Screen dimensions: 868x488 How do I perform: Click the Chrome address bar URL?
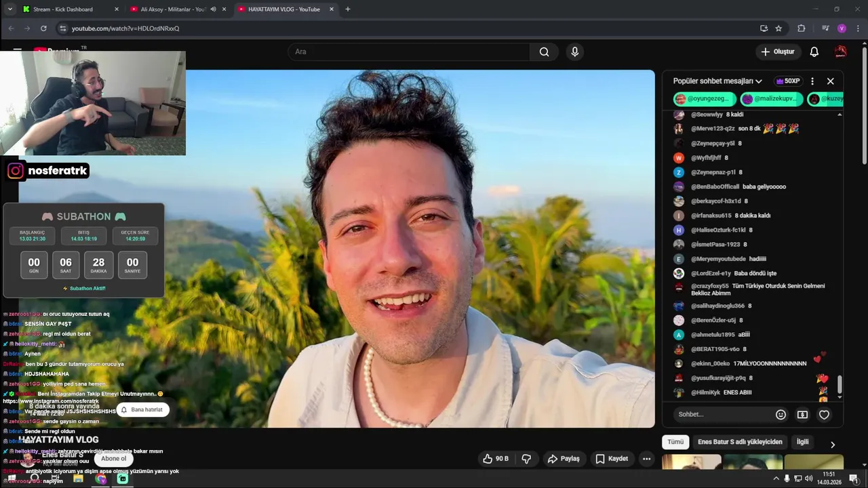tap(125, 28)
